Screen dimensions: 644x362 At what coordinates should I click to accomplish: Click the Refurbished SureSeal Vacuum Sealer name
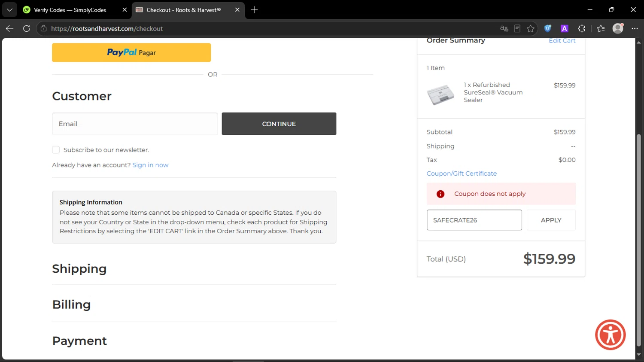click(x=493, y=92)
